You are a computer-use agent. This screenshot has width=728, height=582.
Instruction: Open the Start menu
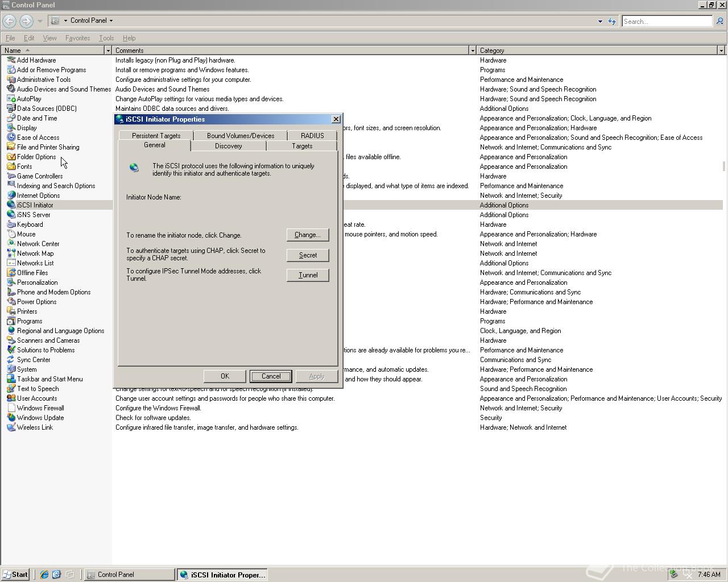[15, 575]
